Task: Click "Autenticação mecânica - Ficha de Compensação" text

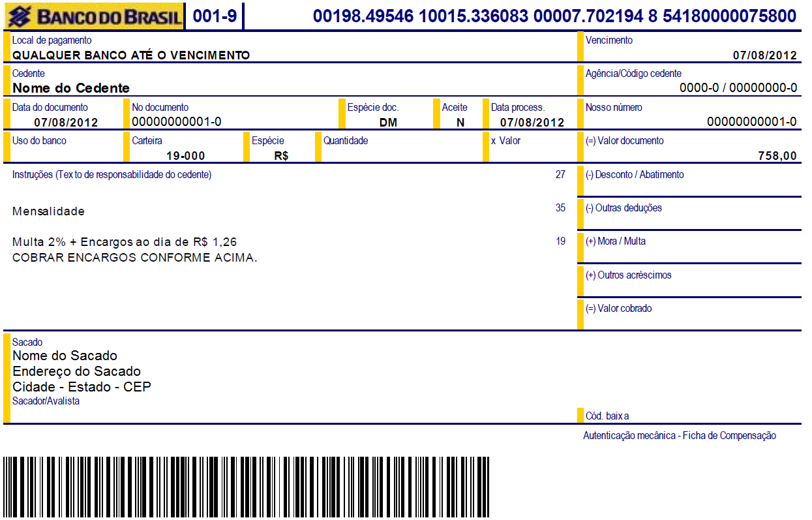Action: pos(680,436)
